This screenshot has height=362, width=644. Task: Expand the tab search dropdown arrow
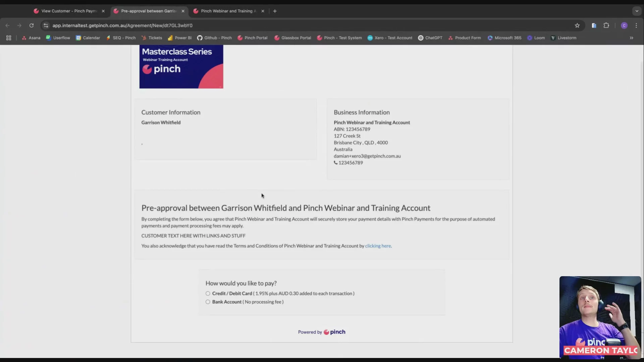coord(637,11)
